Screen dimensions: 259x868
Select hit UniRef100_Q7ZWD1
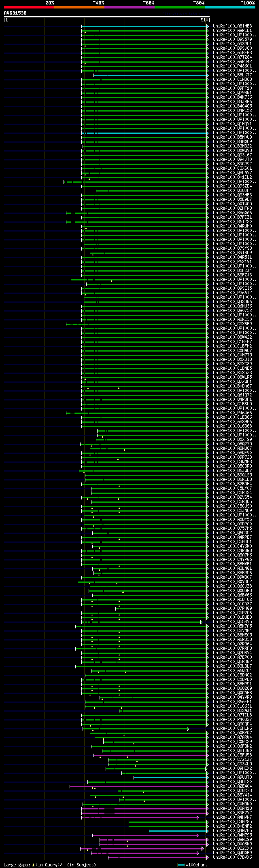pyautogui.click(x=232, y=382)
